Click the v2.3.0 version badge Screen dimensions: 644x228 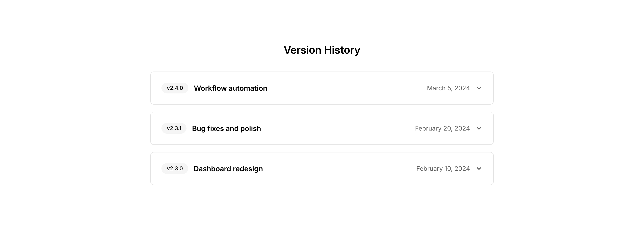pos(175,169)
